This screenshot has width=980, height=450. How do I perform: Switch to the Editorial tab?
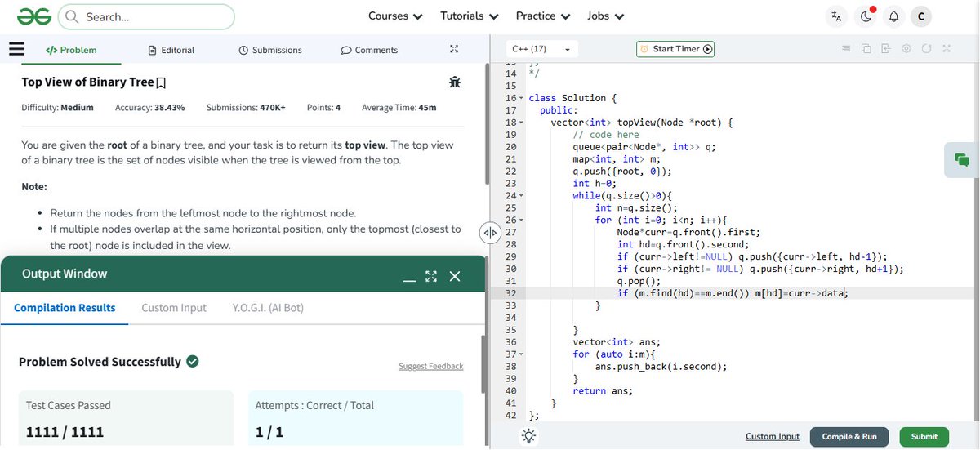(x=171, y=50)
